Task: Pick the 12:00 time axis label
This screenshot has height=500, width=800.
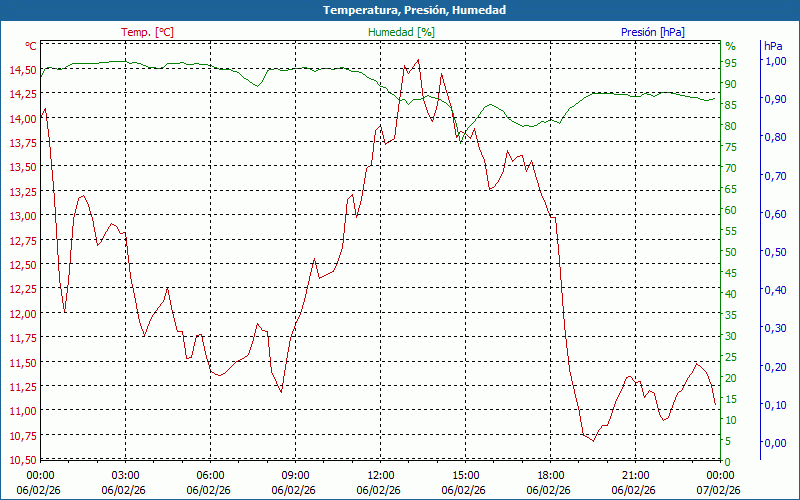Action: click(x=380, y=475)
